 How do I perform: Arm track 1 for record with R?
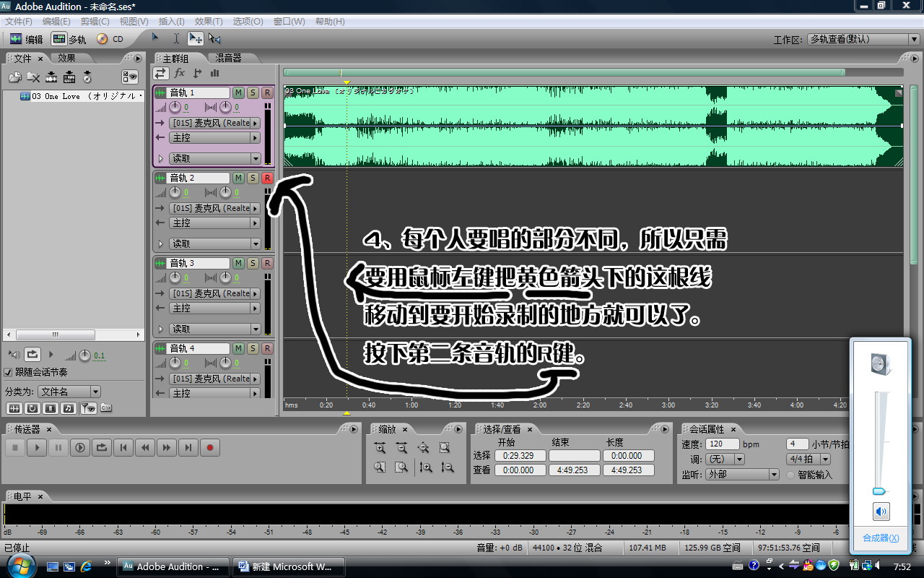pyautogui.click(x=267, y=92)
